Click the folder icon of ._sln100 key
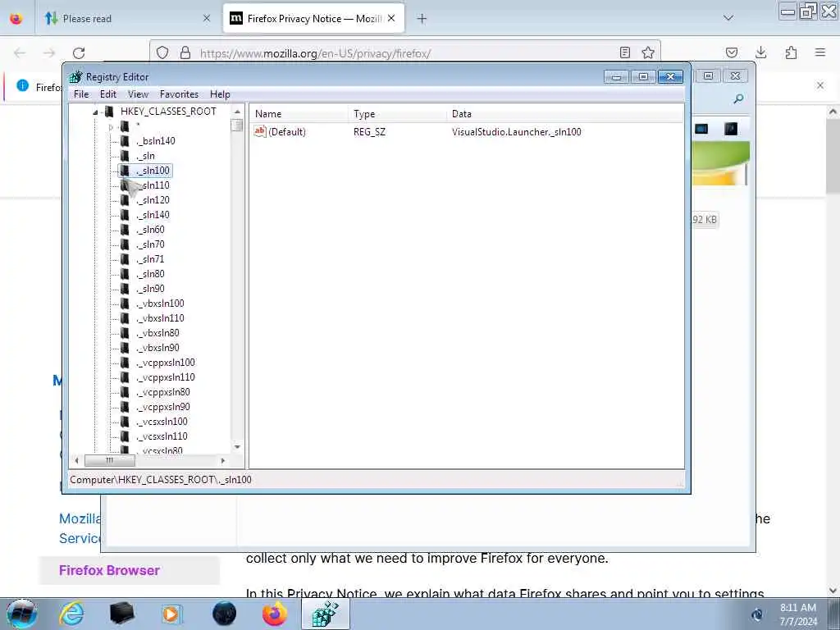Screen dimensions: 840x630 [125, 171]
